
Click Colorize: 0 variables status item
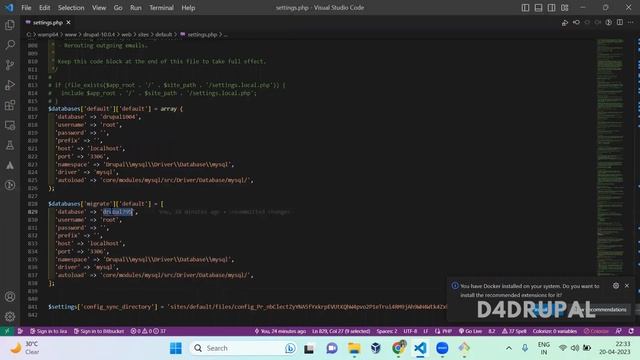pyautogui.click(x=554, y=331)
